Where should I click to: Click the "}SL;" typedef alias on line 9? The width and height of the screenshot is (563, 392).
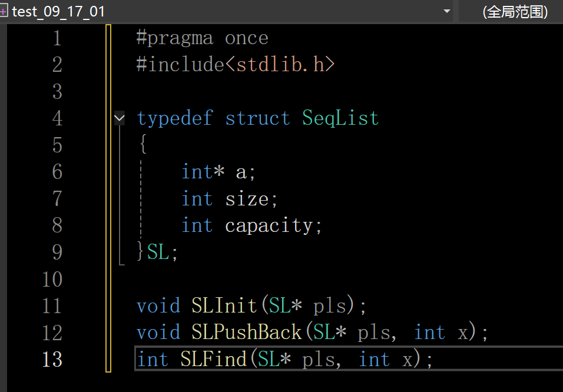click(157, 252)
